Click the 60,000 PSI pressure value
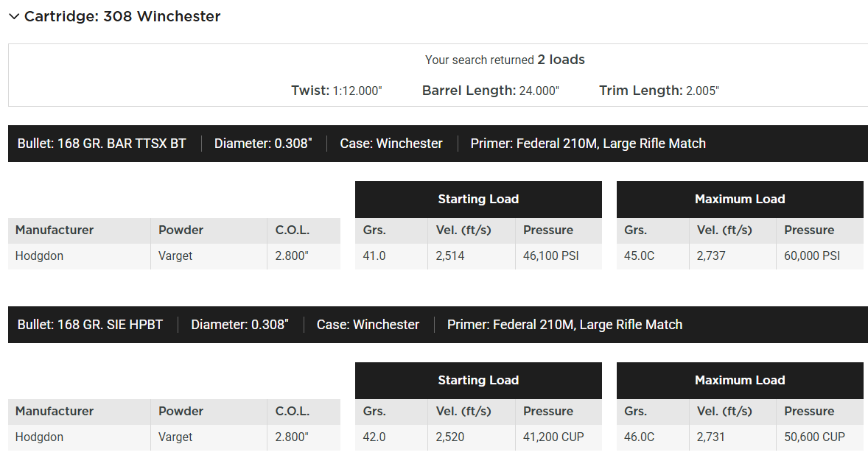Screen dimensions: 868x458 [812, 256]
